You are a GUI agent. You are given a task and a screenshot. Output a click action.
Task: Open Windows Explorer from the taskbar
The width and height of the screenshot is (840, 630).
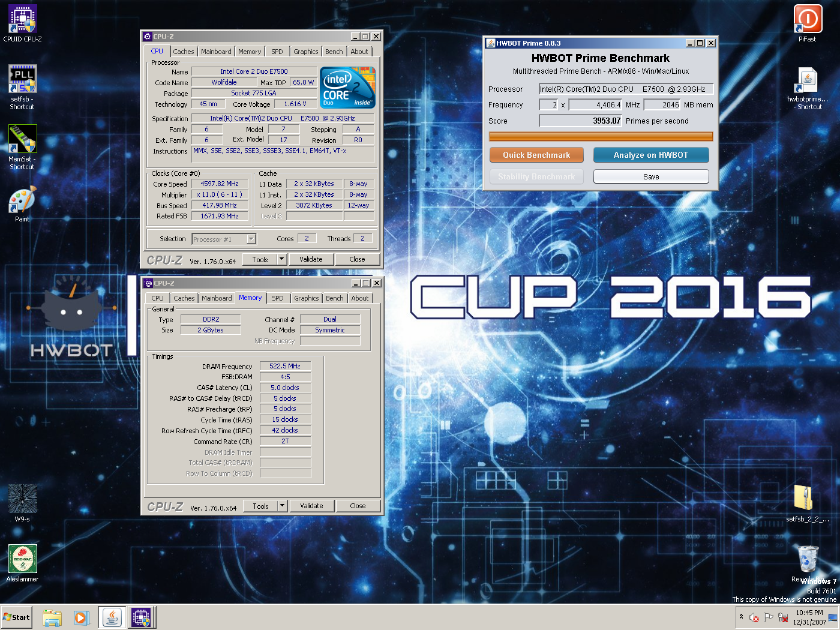52,617
